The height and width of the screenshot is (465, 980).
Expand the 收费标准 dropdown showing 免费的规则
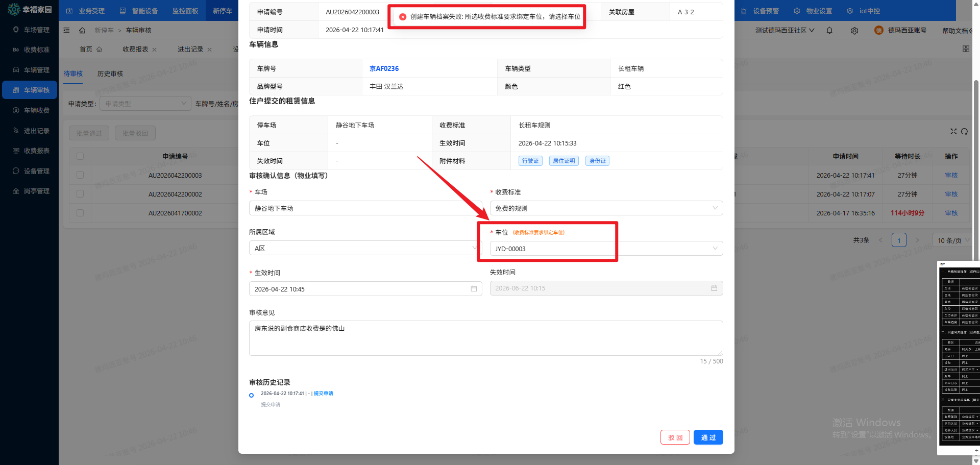[x=606, y=208]
